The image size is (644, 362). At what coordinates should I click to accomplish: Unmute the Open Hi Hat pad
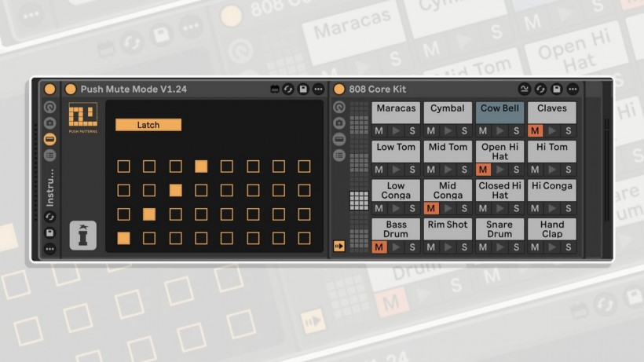click(x=483, y=170)
